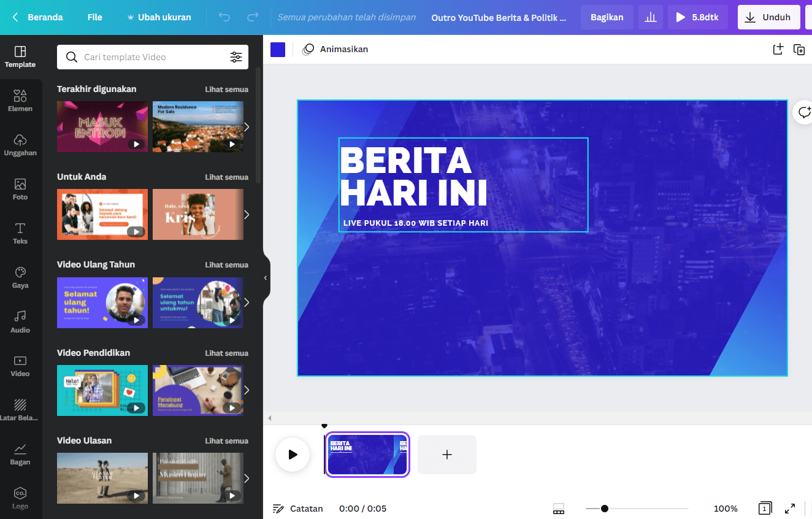Click the Unduh button
This screenshot has height=519, width=812.
pos(768,17)
